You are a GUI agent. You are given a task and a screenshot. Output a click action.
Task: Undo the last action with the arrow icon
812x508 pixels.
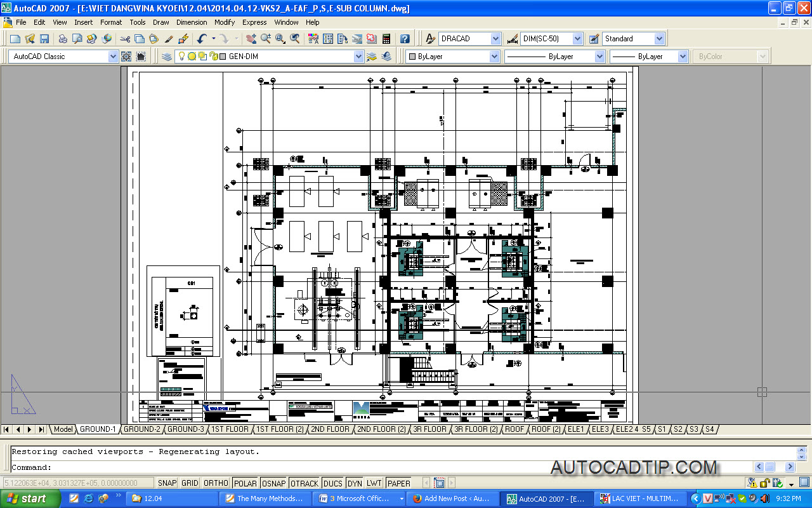pos(202,39)
